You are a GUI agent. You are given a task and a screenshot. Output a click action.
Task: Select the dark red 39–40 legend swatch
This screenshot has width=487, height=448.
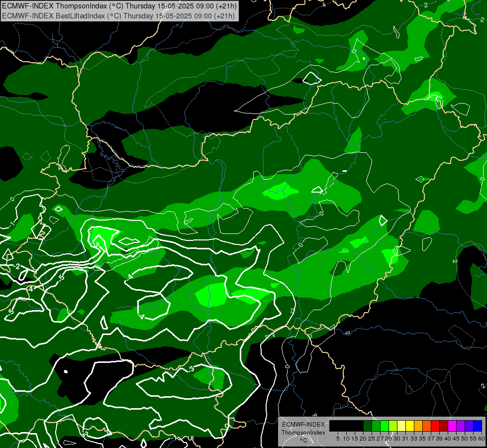pos(444,426)
